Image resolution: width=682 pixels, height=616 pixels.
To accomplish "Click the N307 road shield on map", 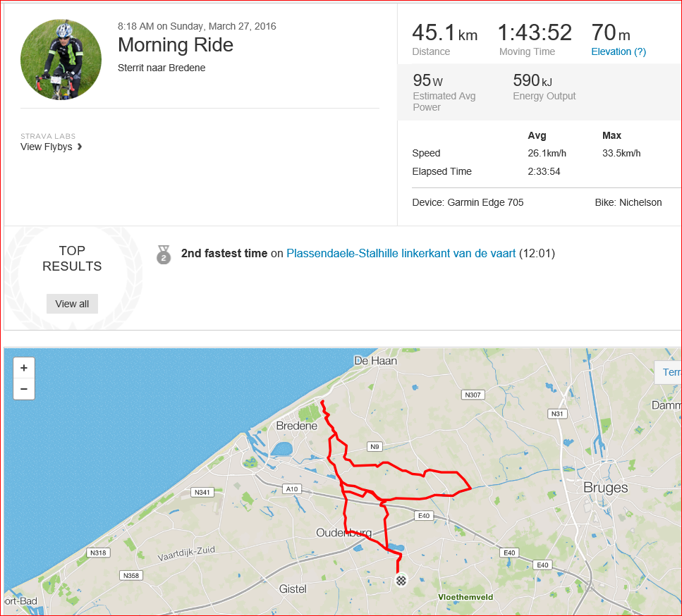I will [473, 395].
